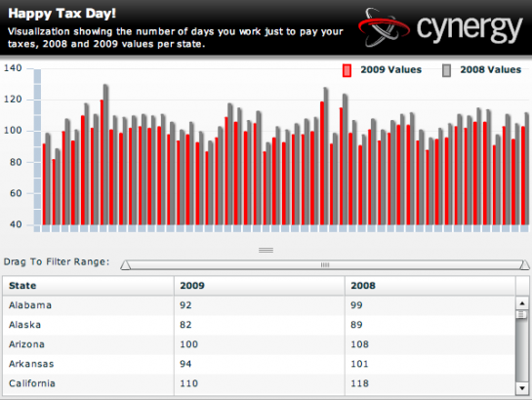Select the Alabama row

point(260,305)
